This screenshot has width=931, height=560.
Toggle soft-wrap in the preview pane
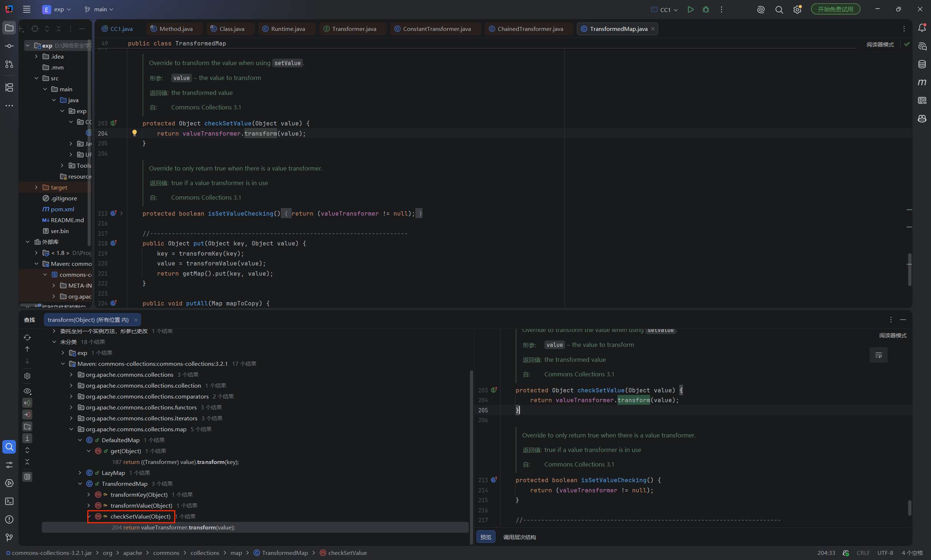pos(879,355)
